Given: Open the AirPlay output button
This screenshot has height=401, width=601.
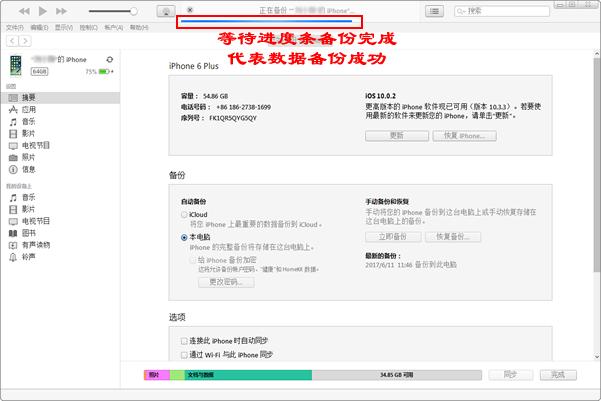Looking at the screenshot, I should tap(166, 12).
